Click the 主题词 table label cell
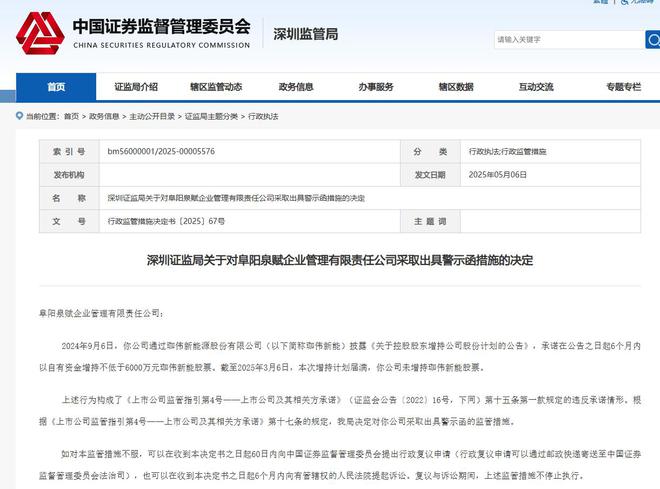The height and width of the screenshot is (489, 660). point(430,221)
